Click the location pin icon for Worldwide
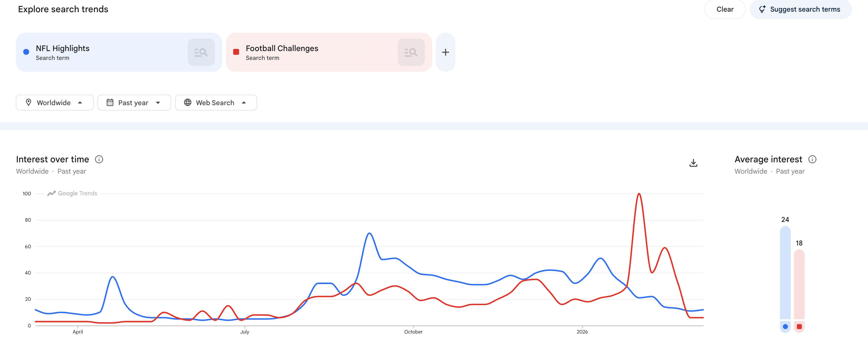 (29, 102)
